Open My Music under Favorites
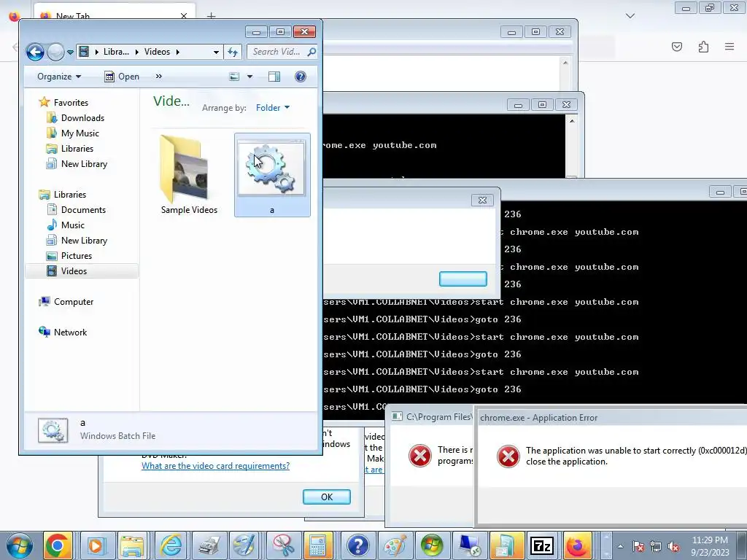 80,133
